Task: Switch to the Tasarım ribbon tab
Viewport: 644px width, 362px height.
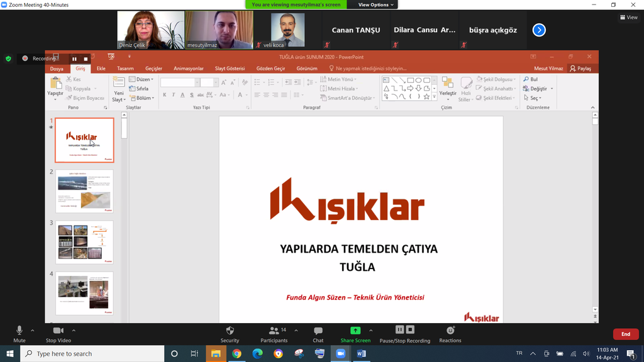Action: pyautogui.click(x=125, y=69)
